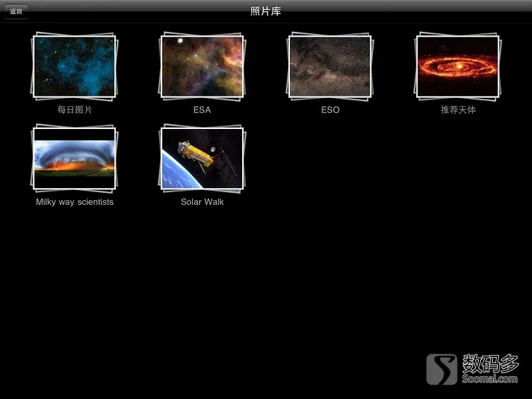This screenshot has height=399, width=532.
Task: Open the Milky way scientists album thumbnail
Action: pos(74,158)
